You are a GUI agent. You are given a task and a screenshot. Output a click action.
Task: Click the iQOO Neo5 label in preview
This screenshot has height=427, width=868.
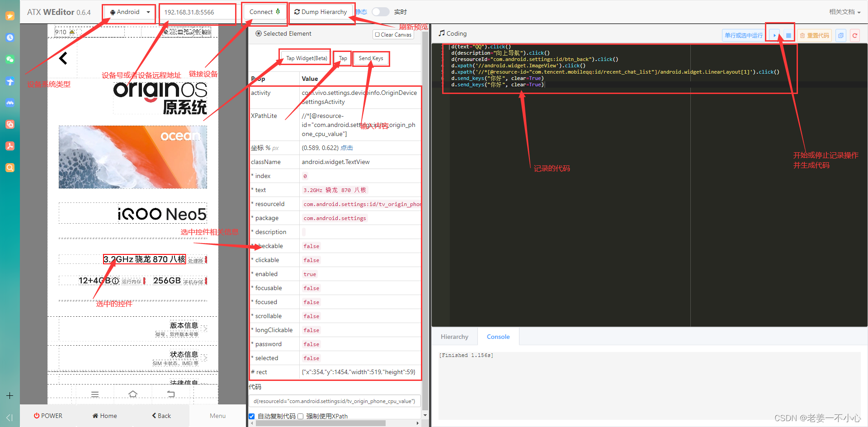(162, 214)
